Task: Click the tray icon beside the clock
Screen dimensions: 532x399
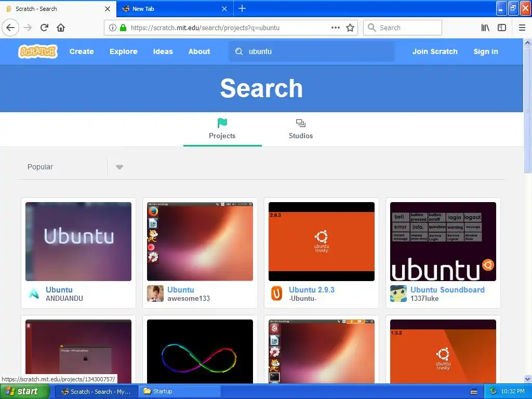Action: click(x=493, y=392)
